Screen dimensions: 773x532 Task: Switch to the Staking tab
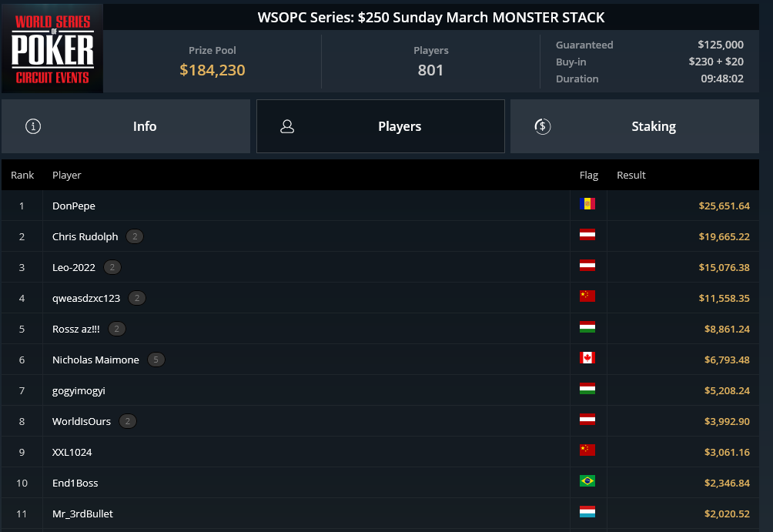point(634,126)
